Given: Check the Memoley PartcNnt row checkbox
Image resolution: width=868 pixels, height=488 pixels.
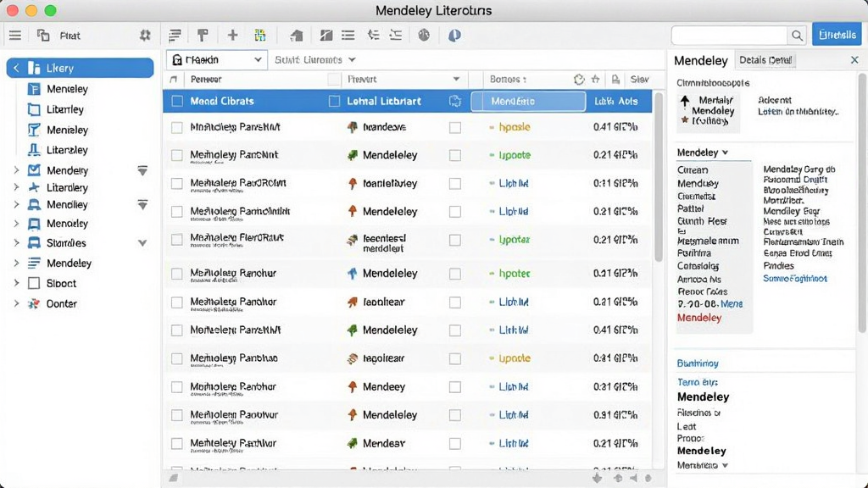Looking at the screenshot, I should [176, 156].
